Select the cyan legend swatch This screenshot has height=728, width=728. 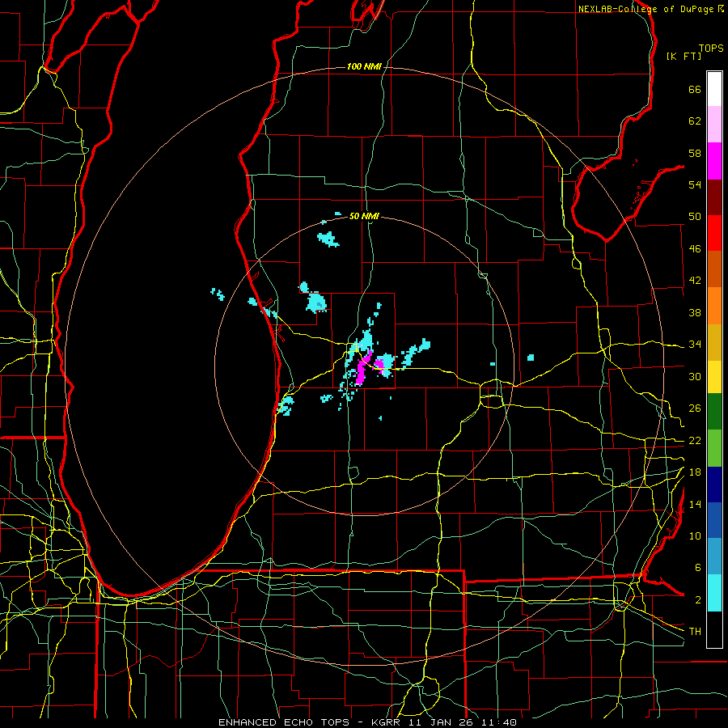click(714, 593)
